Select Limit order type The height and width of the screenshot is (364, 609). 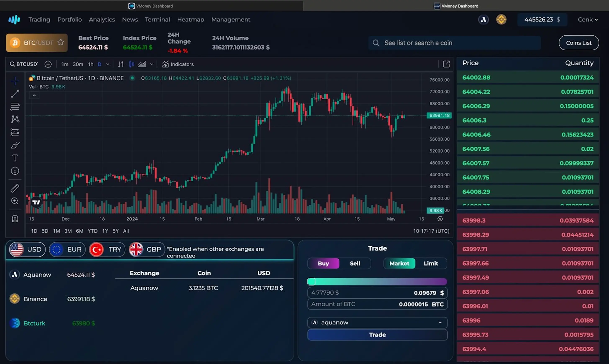(431, 263)
